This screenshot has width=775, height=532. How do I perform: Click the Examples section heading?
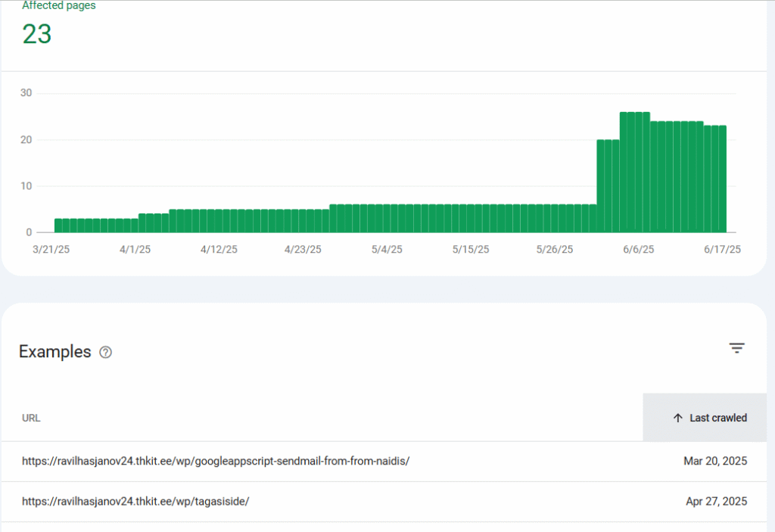point(54,352)
